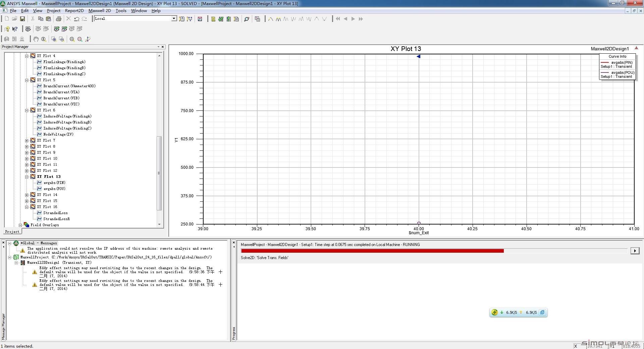Select avgabs(POU) trace in tree

pos(54,189)
